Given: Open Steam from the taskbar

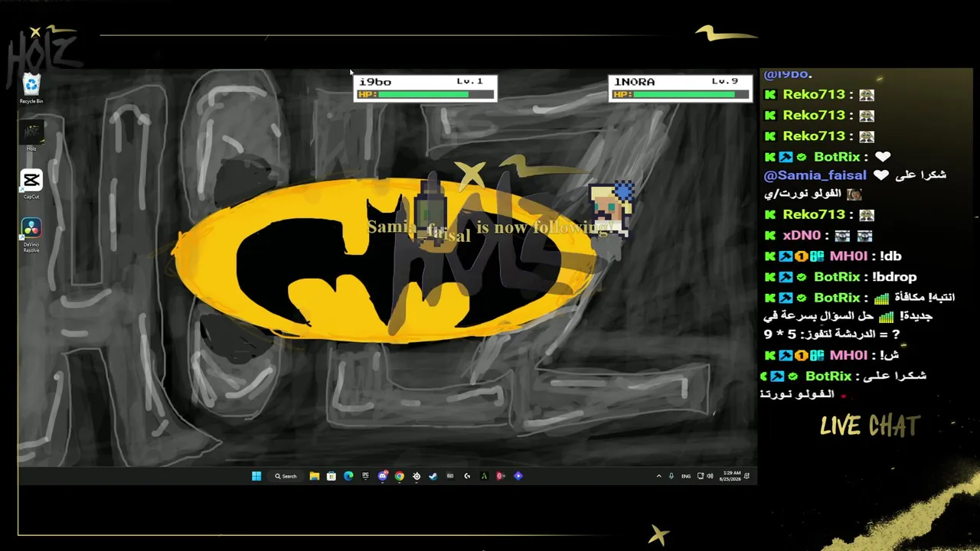Looking at the screenshot, I should click(x=433, y=476).
